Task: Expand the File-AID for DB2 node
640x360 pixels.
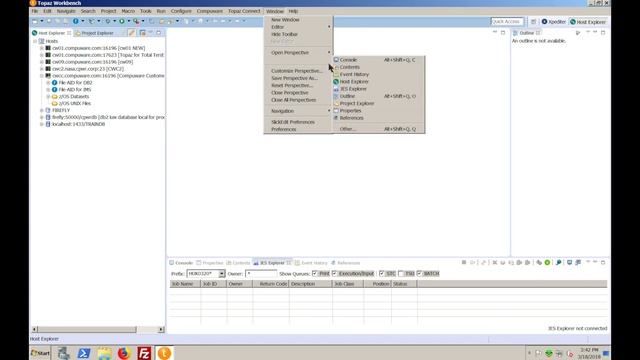Action: [48, 83]
